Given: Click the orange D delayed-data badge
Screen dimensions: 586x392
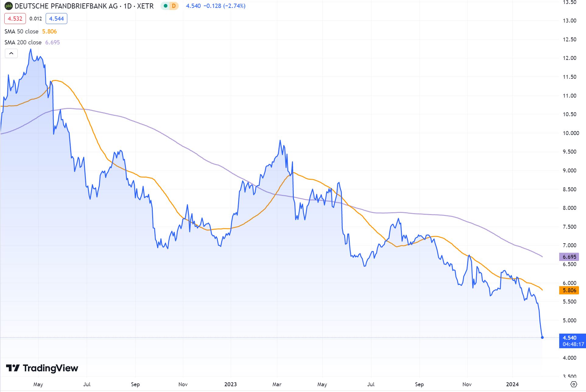Looking at the screenshot, I should click(174, 6).
